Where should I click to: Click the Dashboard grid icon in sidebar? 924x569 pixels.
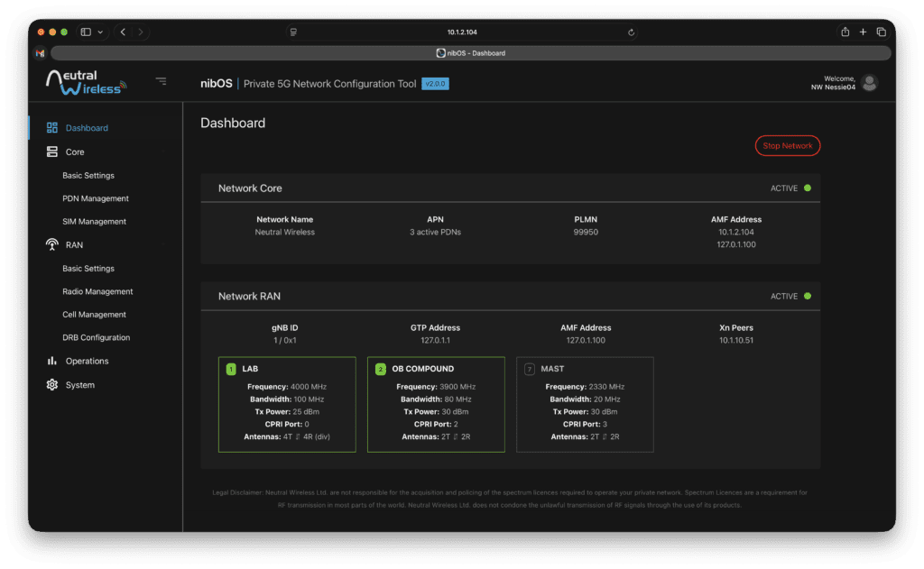click(52, 128)
